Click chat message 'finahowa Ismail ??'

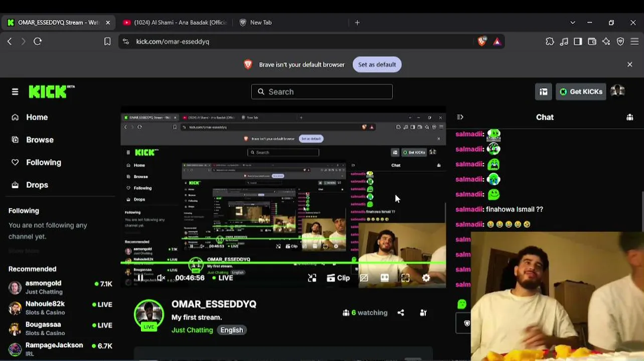(515, 210)
